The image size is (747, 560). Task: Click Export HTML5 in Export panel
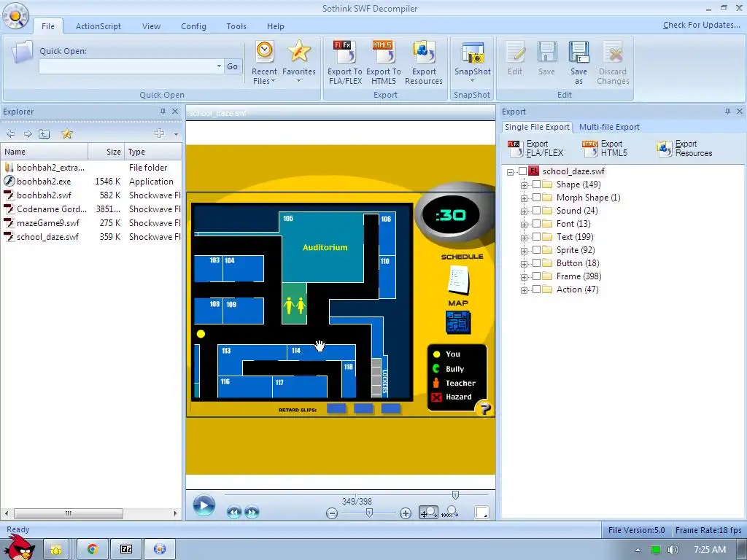click(605, 149)
